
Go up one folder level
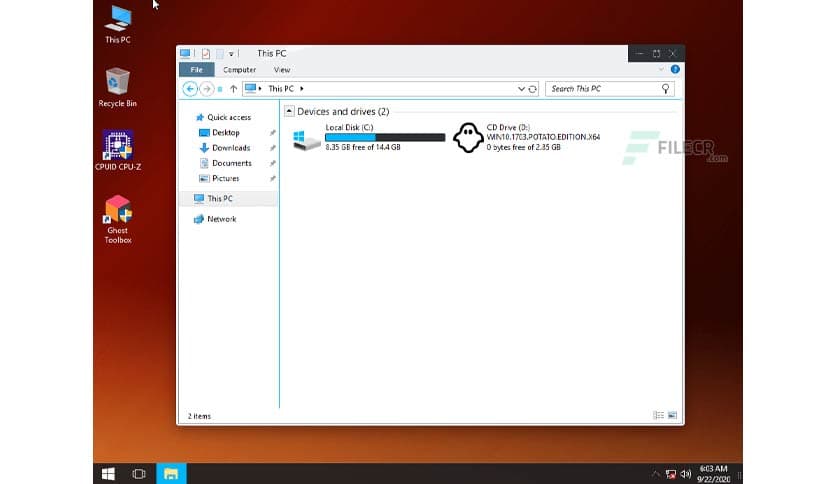coord(234,89)
